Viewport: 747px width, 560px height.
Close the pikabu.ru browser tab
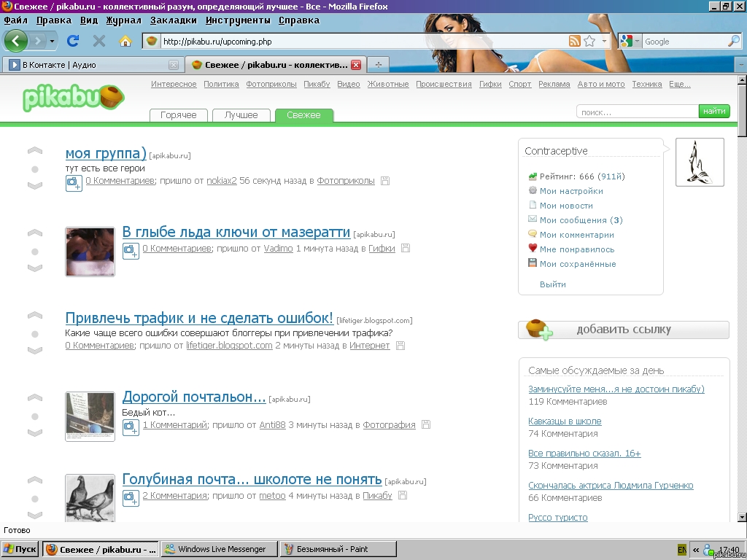pos(356,65)
